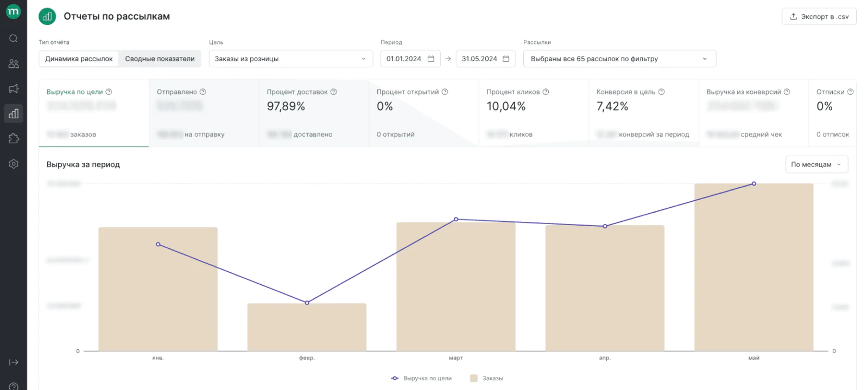Click the January point on the revenue line
Viewport: 868px width, 390px height.
tap(158, 244)
